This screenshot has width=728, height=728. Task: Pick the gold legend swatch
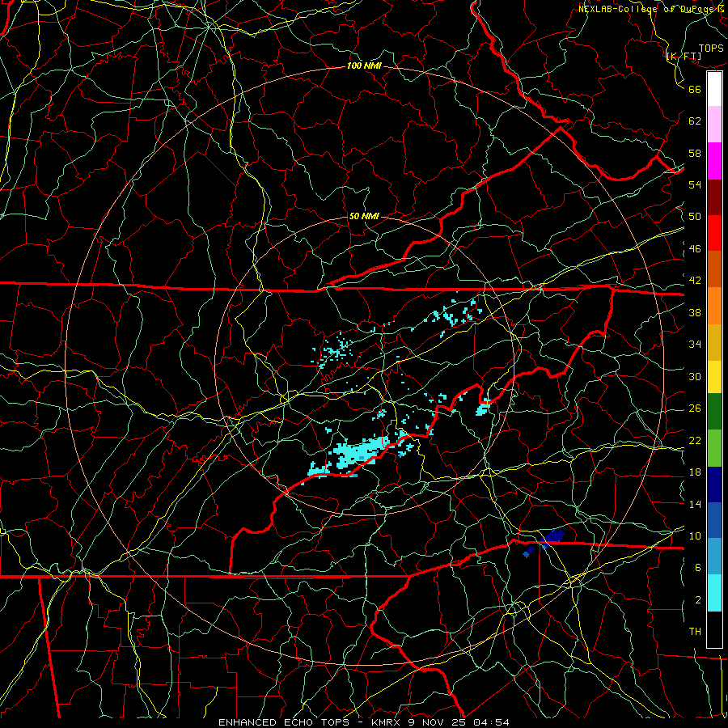[714, 343]
